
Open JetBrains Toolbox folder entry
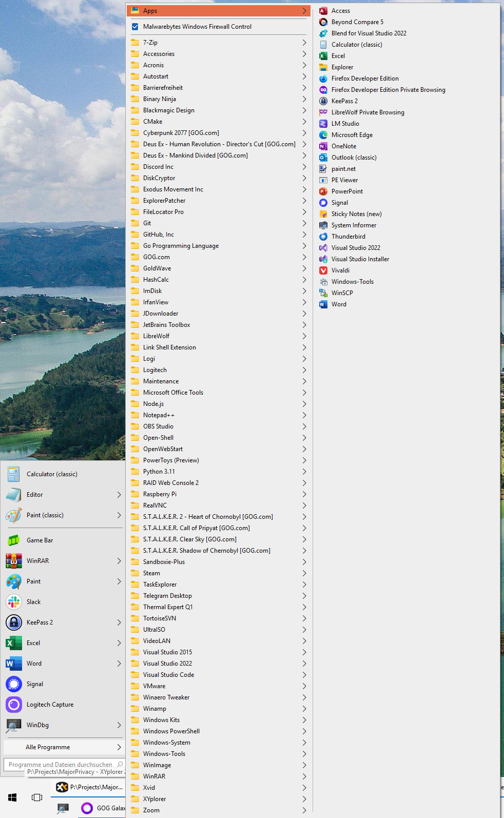(218, 325)
